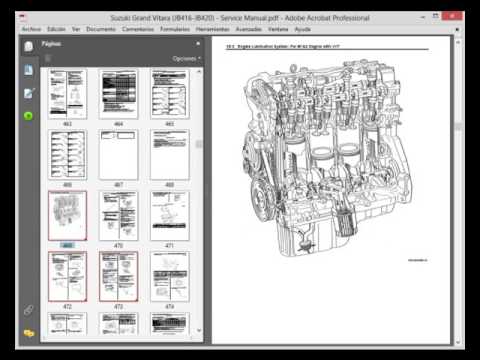Collapse the Páginas panel with top-right arrow

(198, 44)
